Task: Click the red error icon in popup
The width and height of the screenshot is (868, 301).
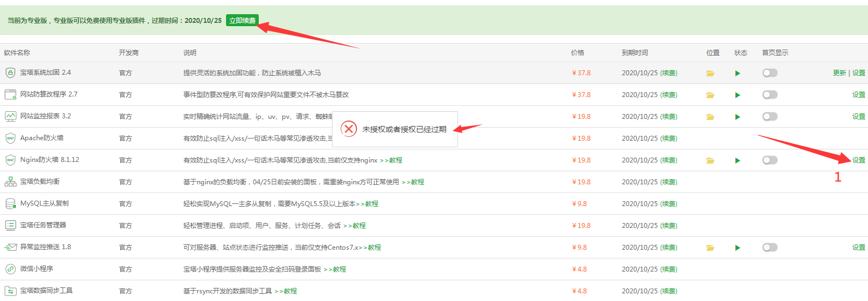Action: [x=348, y=129]
